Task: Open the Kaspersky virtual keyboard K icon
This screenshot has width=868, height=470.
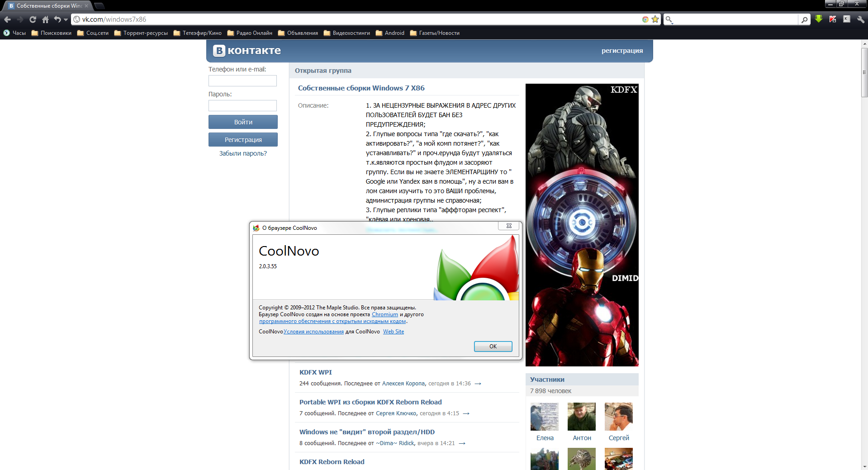Action: coord(847,19)
